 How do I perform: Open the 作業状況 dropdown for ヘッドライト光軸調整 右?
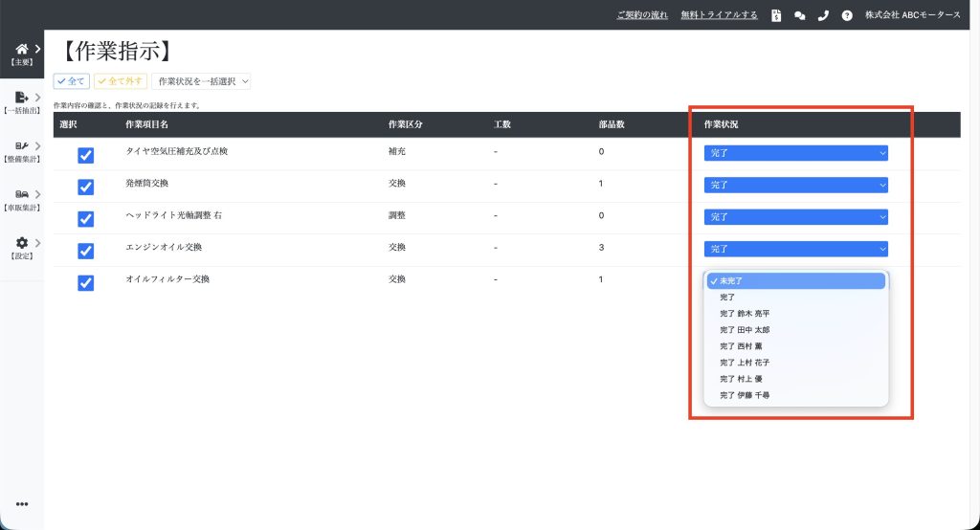pos(795,217)
